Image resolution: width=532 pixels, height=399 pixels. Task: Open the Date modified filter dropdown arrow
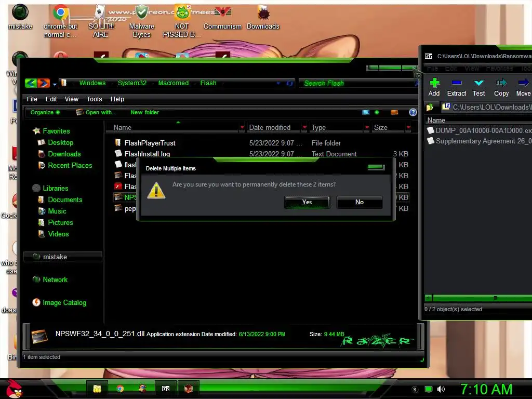pyautogui.click(x=304, y=128)
